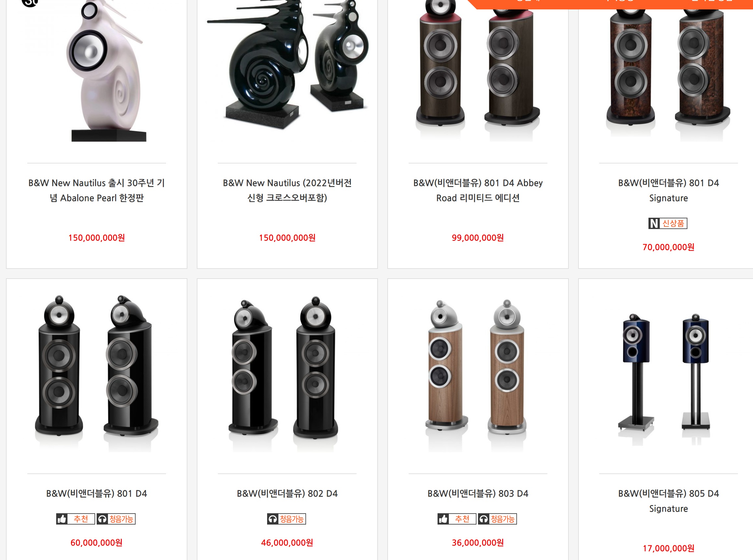Screen dimensions: 753x560
Task: Open the New Nautilus 30주년 Abalone Pearl title link
Action: point(97,190)
